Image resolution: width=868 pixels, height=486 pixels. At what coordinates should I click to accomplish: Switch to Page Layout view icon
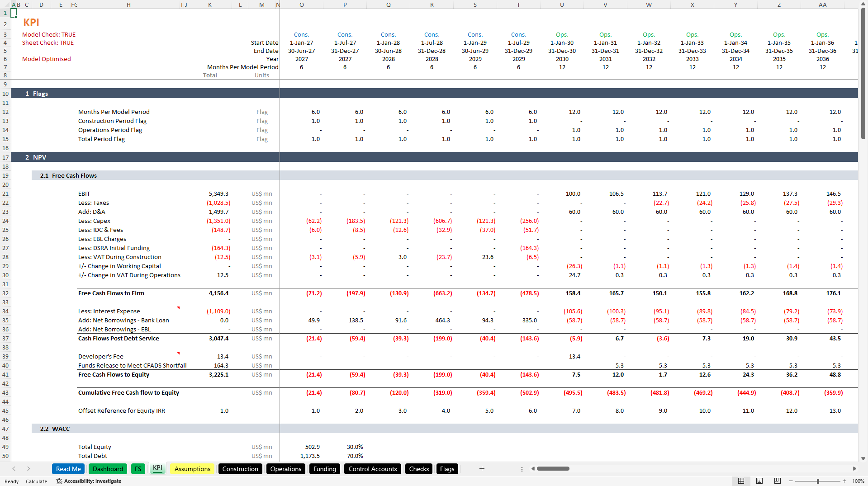(759, 481)
